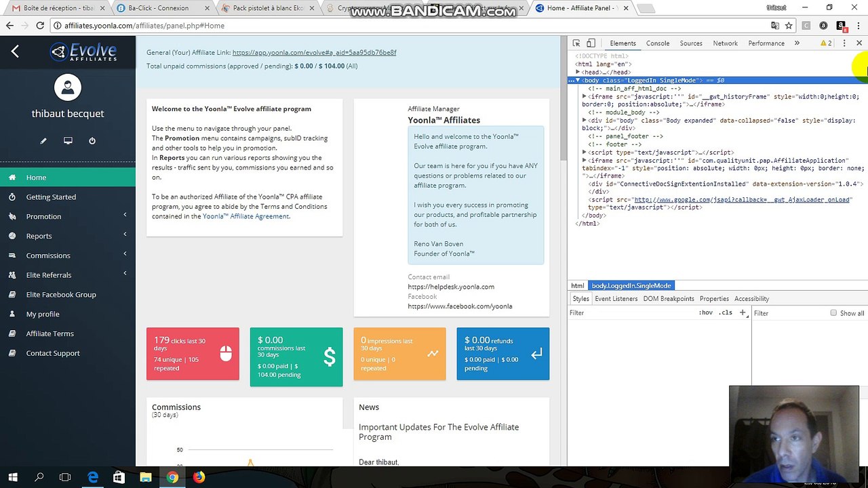Open File Explorer from the taskbar

point(145,477)
